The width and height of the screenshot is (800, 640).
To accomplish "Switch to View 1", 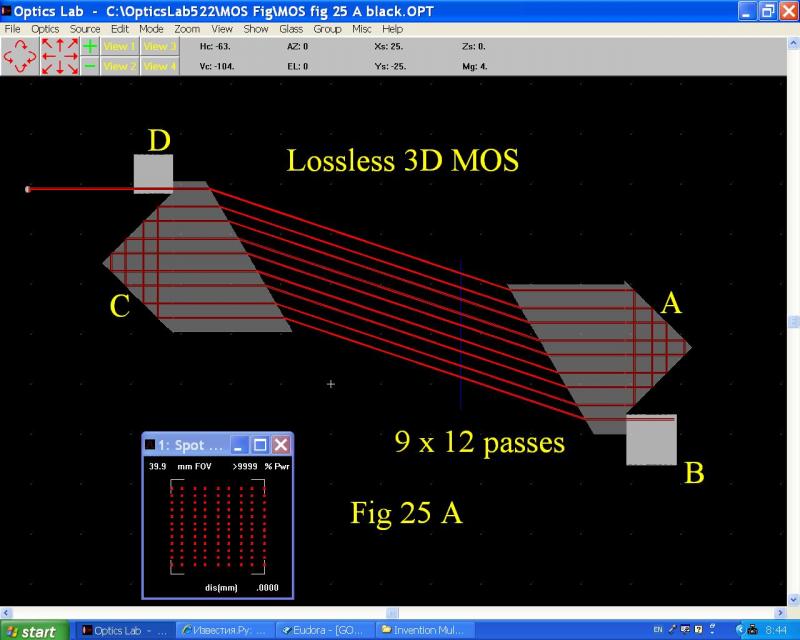I will click(x=120, y=46).
